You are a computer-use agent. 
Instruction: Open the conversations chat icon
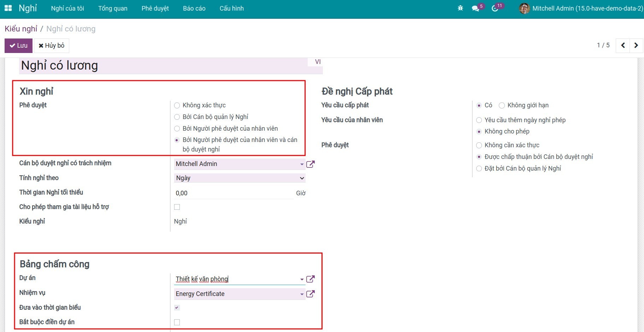coord(475,8)
